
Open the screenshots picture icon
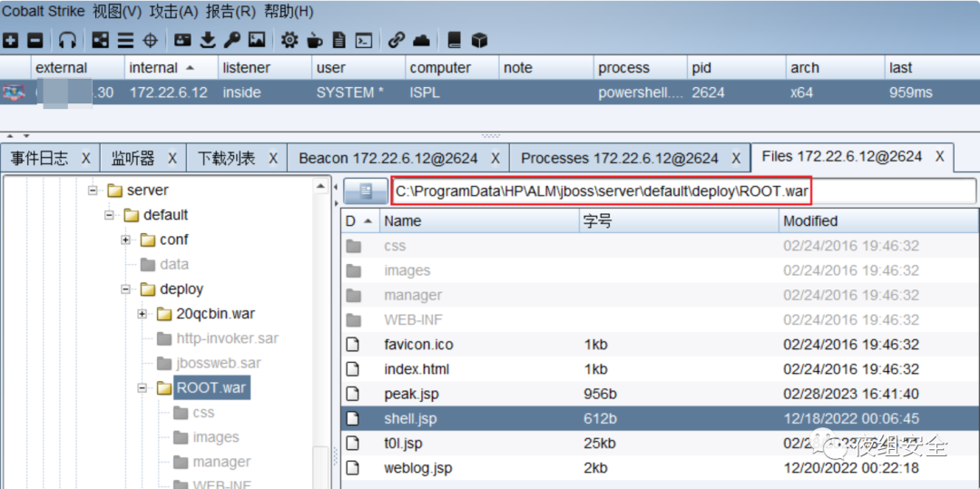pyautogui.click(x=257, y=41)
